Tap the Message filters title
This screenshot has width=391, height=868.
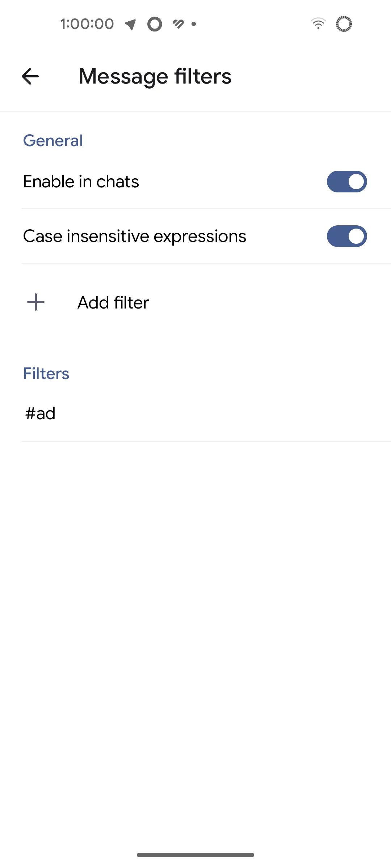pyautogui.click(x=155, y=76)
